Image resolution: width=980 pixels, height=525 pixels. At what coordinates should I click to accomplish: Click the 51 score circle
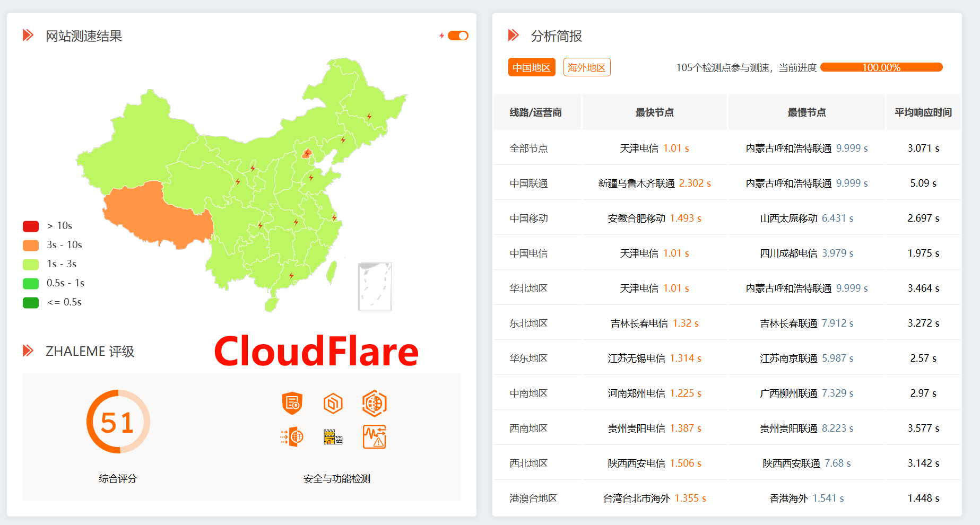pyautogui.click(x=118, y=422)
